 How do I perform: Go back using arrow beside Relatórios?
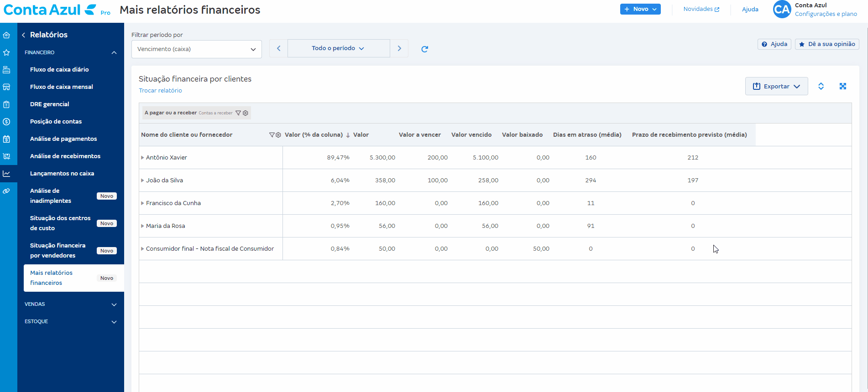tap(23, 35)
